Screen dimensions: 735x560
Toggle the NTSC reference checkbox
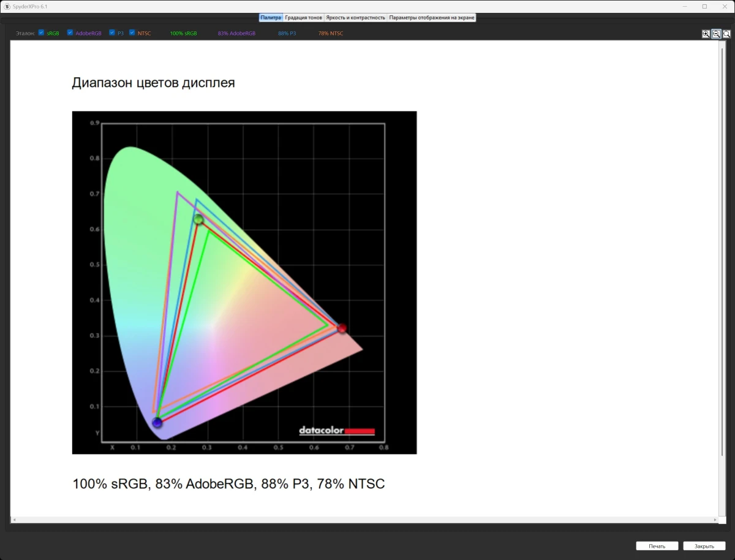(132, 33)
